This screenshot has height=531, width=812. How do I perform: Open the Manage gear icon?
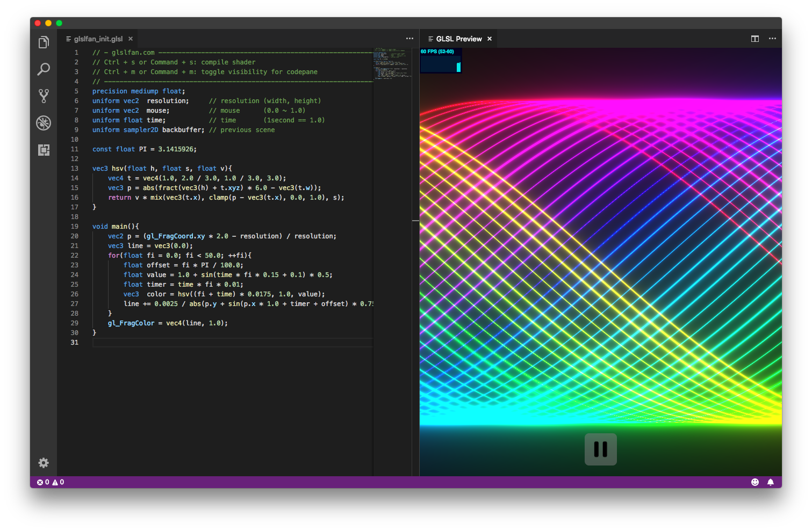pos(44,463)
